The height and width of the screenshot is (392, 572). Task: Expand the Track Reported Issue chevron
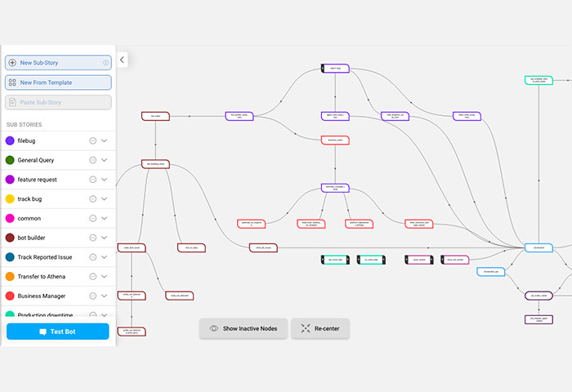click(x=105, y=257)
